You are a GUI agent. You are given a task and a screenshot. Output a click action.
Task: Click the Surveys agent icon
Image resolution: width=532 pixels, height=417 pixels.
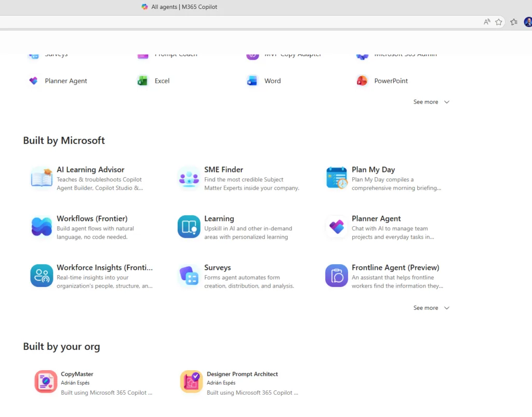click(189, 276)
